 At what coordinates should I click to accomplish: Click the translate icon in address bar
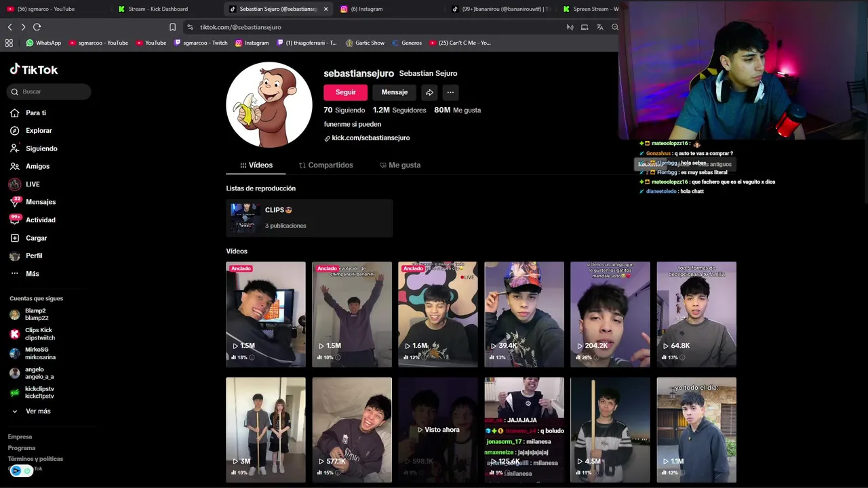point(599,27)
